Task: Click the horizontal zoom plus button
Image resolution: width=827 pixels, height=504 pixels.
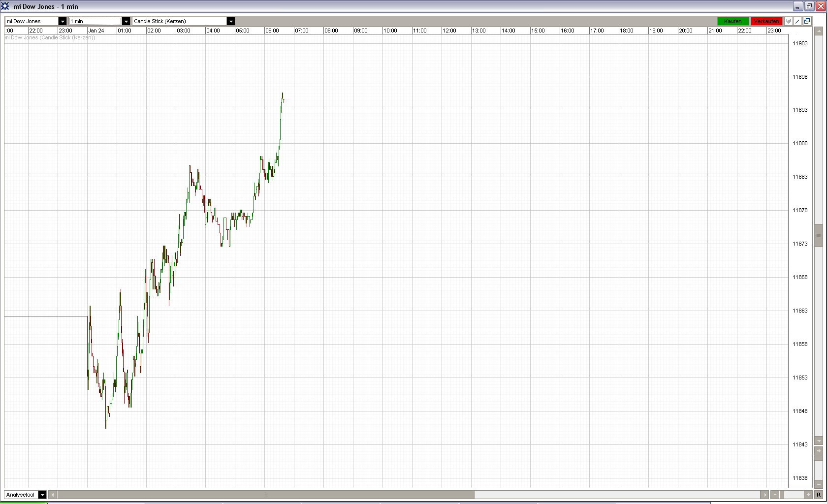Action: (x=808, y=495)
